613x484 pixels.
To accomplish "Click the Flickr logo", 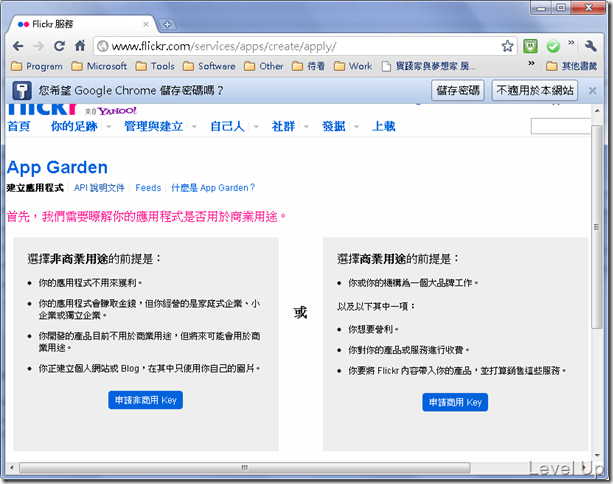I will pyautogui.click(x=42, y=109).
